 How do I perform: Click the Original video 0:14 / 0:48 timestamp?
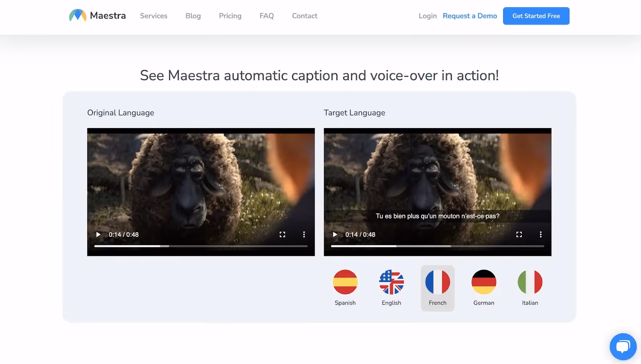tap(124, 235)
